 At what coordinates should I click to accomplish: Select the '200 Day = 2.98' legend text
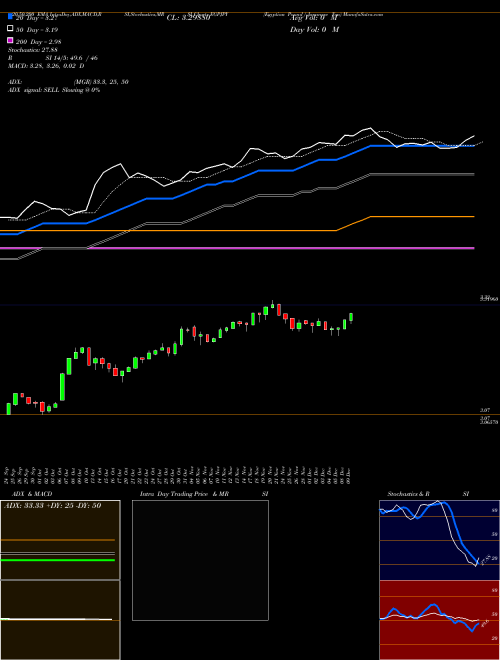[x=39, y=42]
